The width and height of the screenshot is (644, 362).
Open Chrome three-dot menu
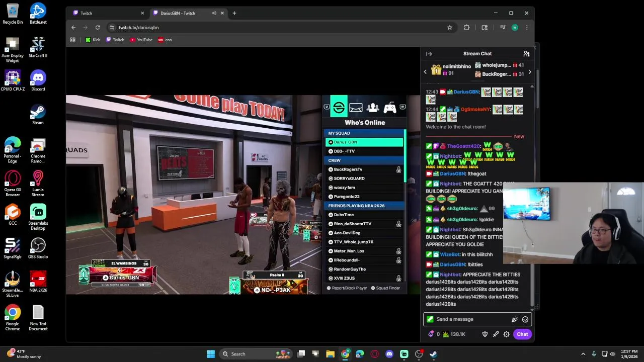click(x=527, y=28)
